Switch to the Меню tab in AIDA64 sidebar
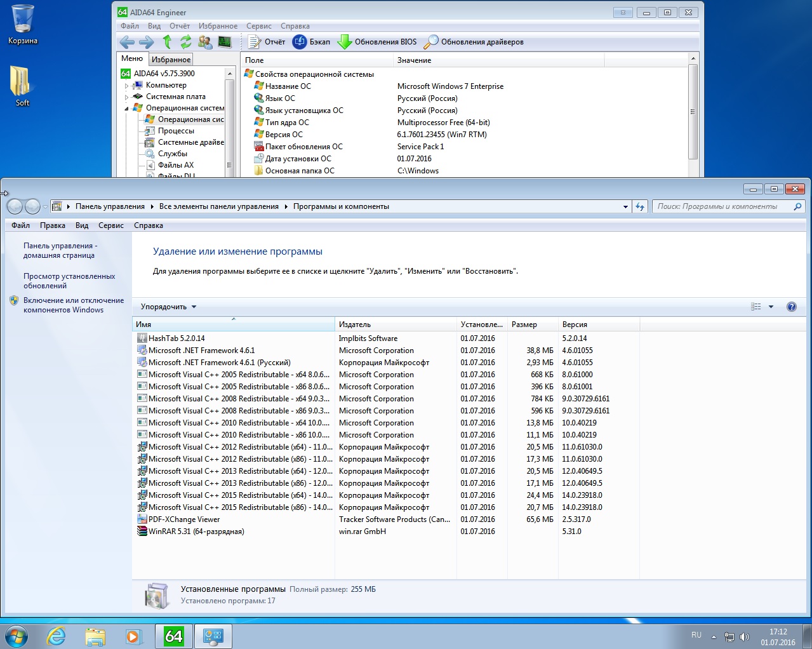Screen dimensions: 812x649 click(x=132, y=58)
